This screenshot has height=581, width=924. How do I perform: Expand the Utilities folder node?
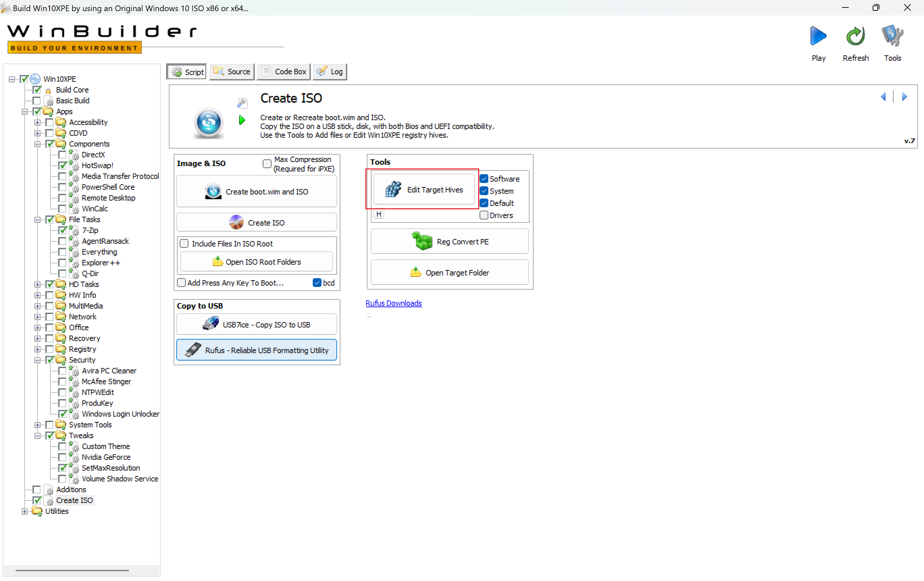[x=25, y=511]
